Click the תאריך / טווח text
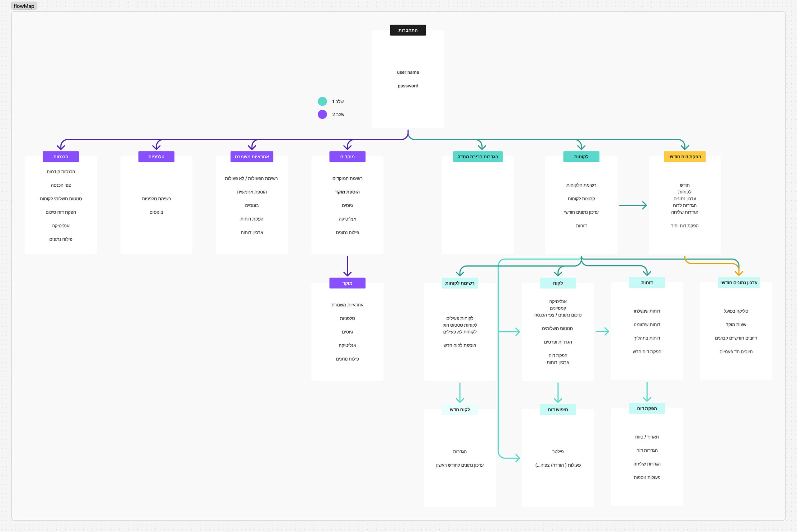Viewport: 797px width, 532px height. 647,437
